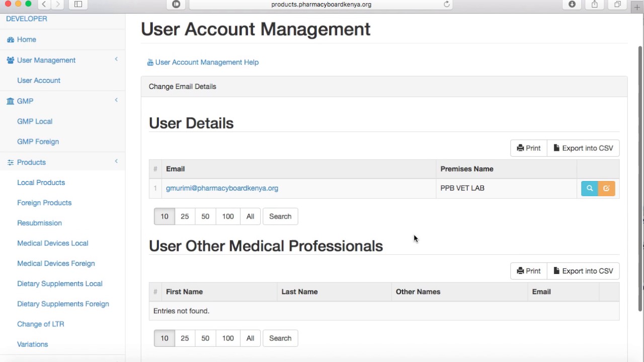The image size is (644, 362).
Task: Click the page vertical scrollbar
Action: (640, 178)
